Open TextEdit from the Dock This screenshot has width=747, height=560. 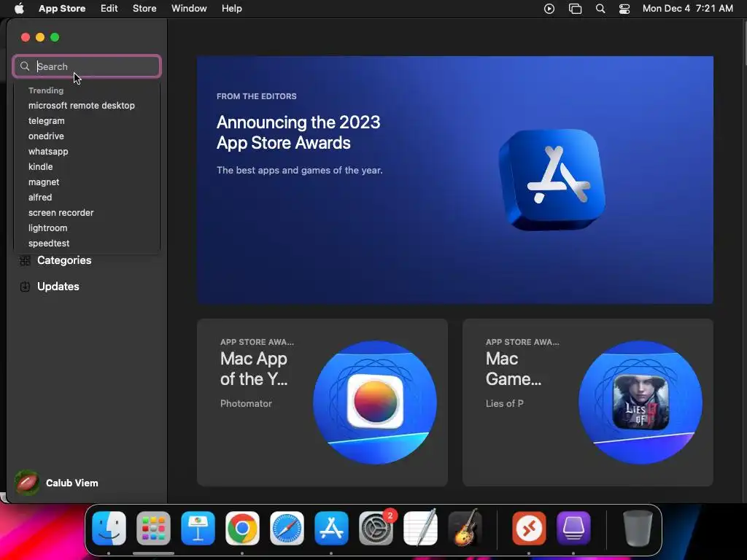(421, 528)
